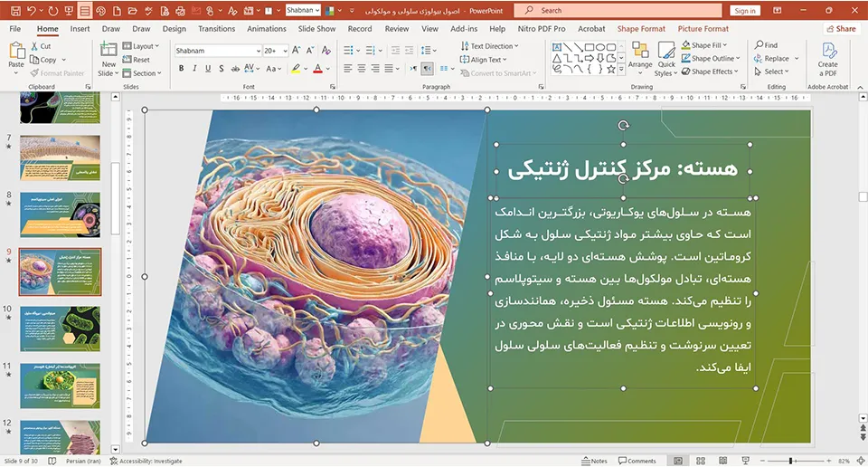868x467 pixels.
Task: Click the Find magnifier in Editing group
Action: pyautogui.click(x=759, y=45)
